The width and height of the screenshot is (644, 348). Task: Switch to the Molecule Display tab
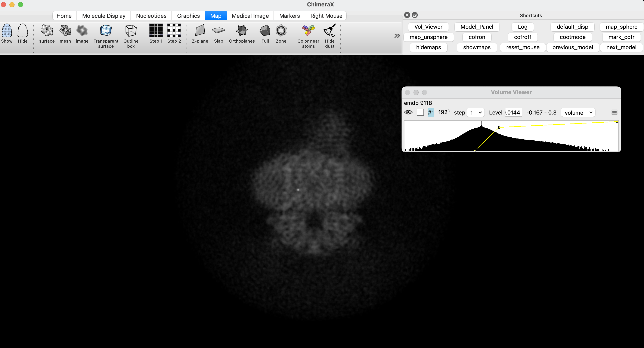tap(103, 16)
